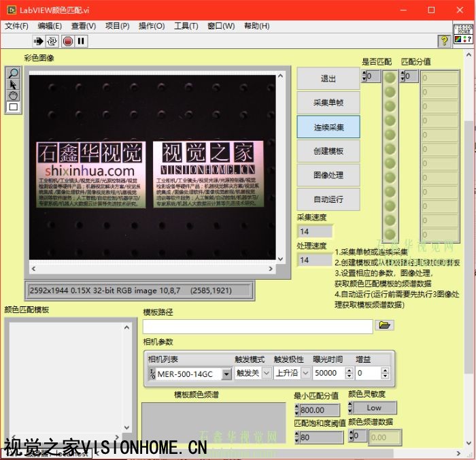Select the Rectangle ROI tool

13,107
